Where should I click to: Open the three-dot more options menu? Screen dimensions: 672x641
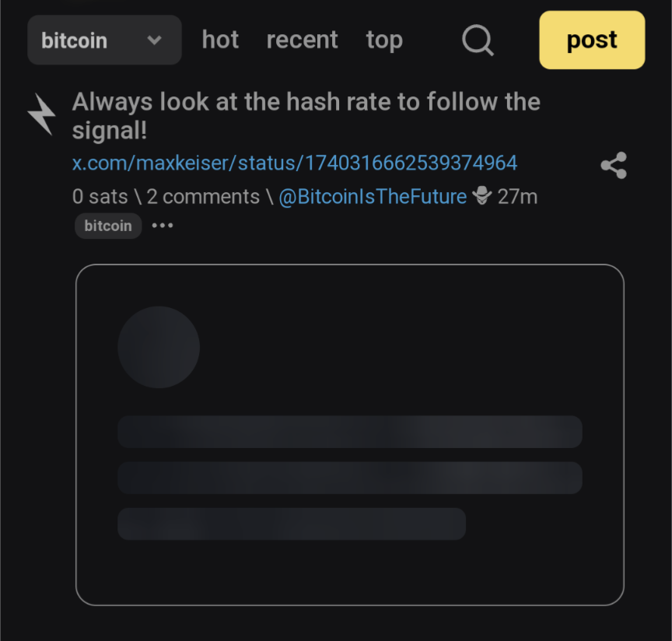[x=163, y=226]
